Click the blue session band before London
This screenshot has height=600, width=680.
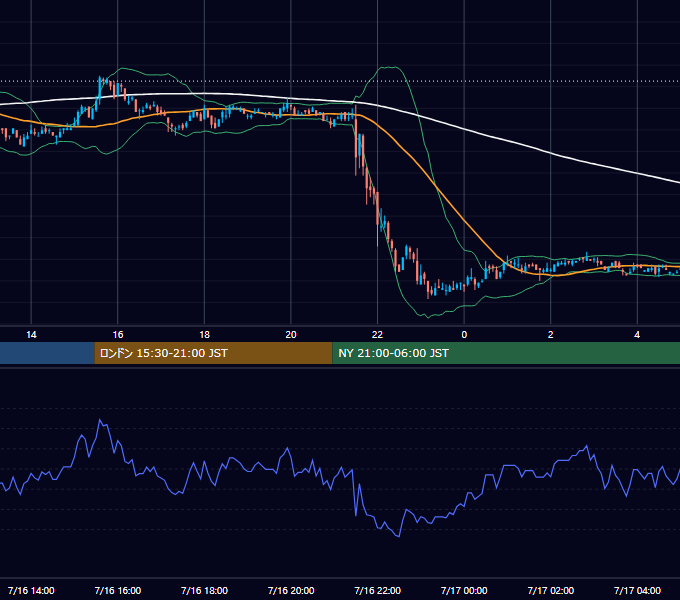coord(47,353)
